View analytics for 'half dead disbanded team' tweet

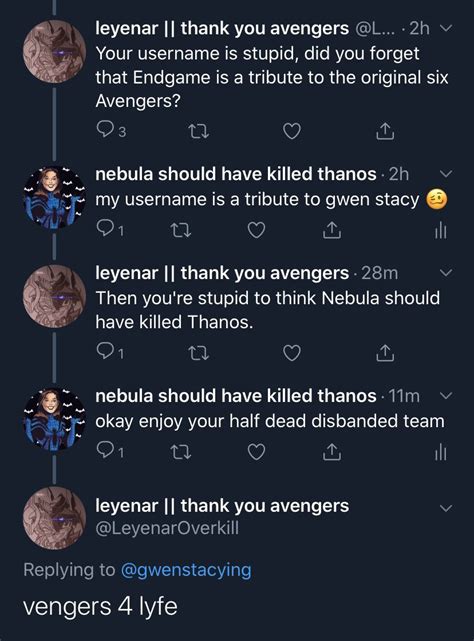click(440, 453)
